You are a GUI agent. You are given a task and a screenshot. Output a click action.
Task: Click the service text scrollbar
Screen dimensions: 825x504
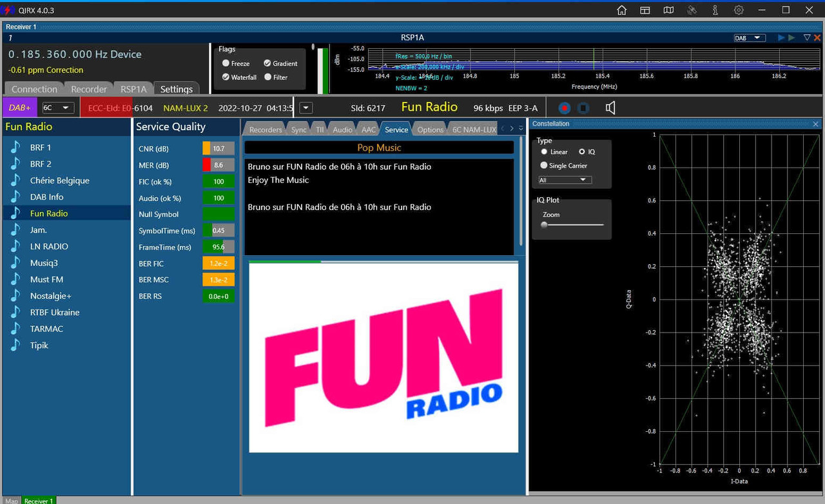521,191
